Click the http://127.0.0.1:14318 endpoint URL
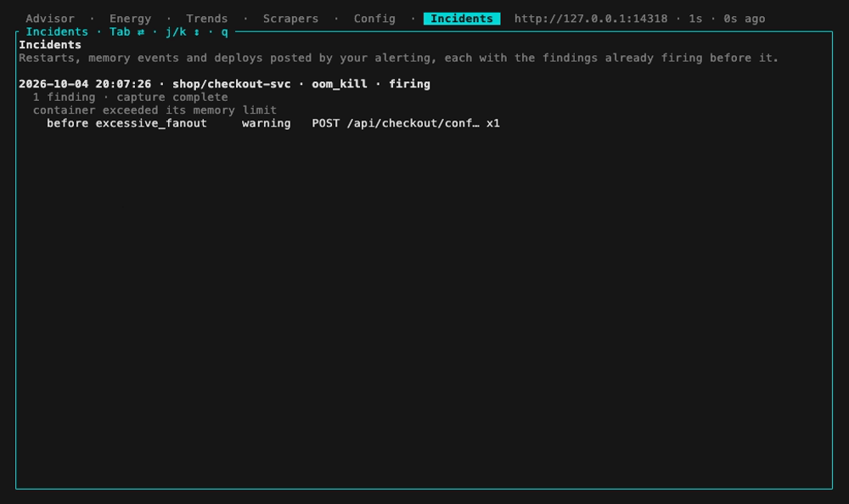The height and width of the screenshot is (504, 849). [x=591, y=19]
